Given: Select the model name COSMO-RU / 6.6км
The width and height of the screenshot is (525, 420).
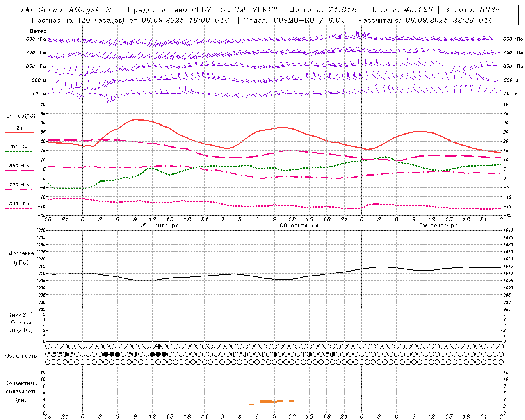Looking at the screenshot, I should 311,20.
